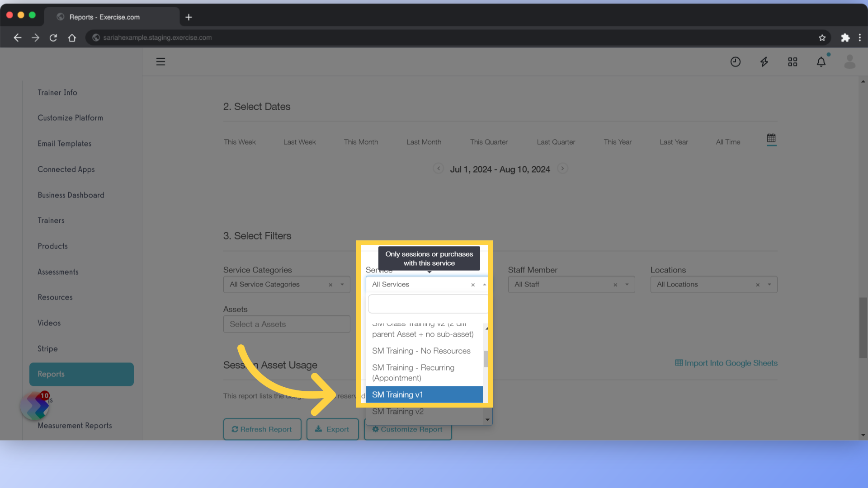Viewport: 868px width, 488px height.
Task: Click the service list scrollbar thumb
Action: (486, 359)
